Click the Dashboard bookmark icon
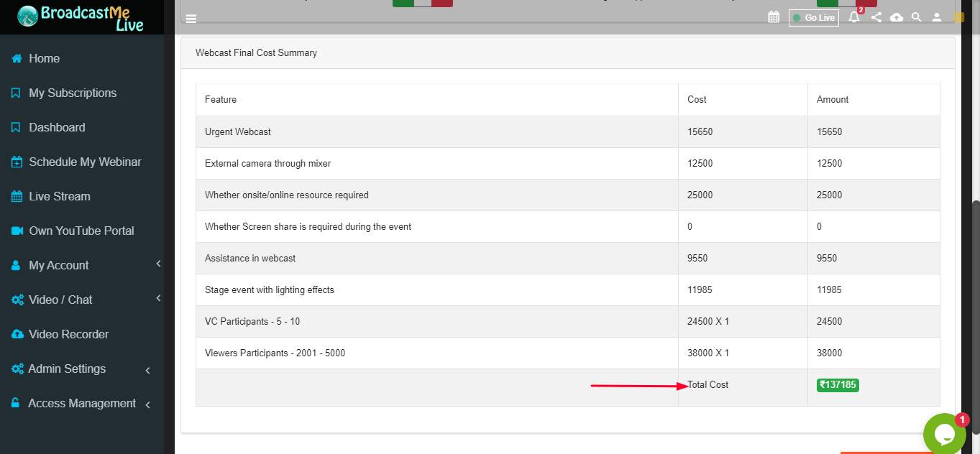Screen dimensions: 980x454 (16, 128)
